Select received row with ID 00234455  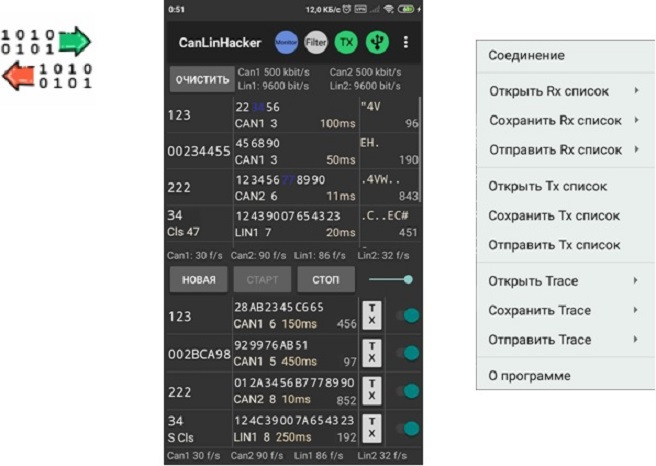point(294,151)
